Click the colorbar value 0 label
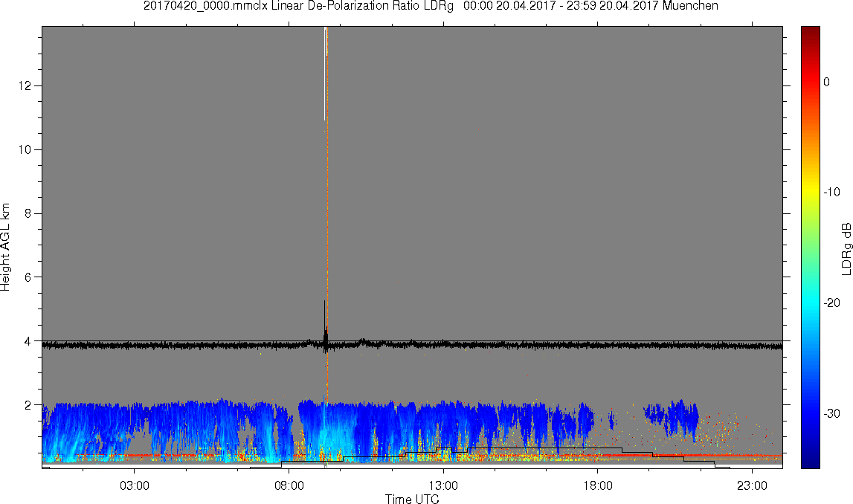The width and height of the screenshot is (853, 504). coord(827,82)
